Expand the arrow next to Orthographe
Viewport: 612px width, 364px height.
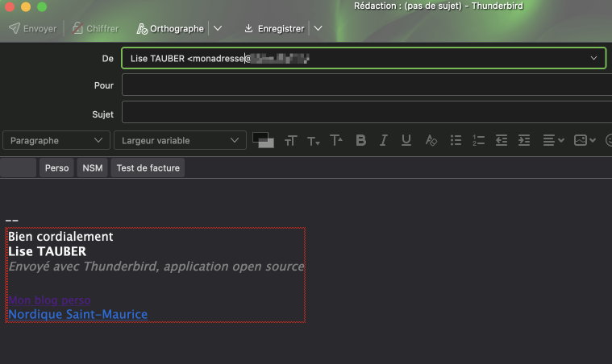tap(217, 28)
